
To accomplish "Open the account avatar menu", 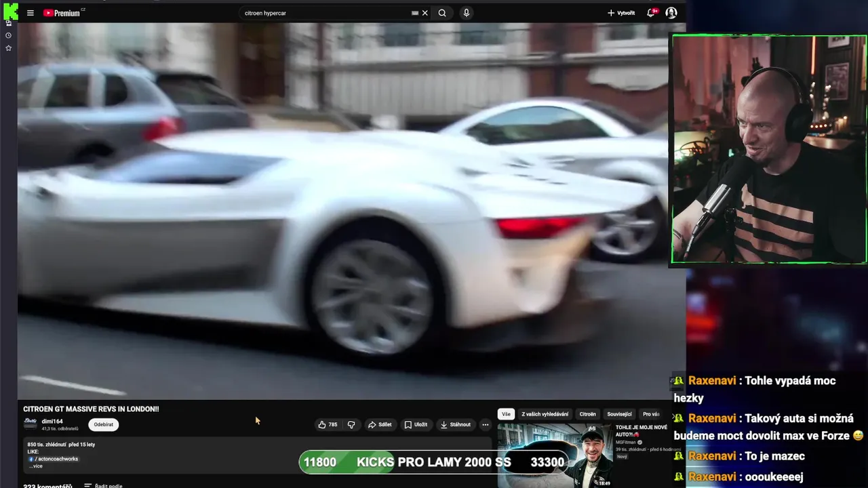I will point(671,13).
